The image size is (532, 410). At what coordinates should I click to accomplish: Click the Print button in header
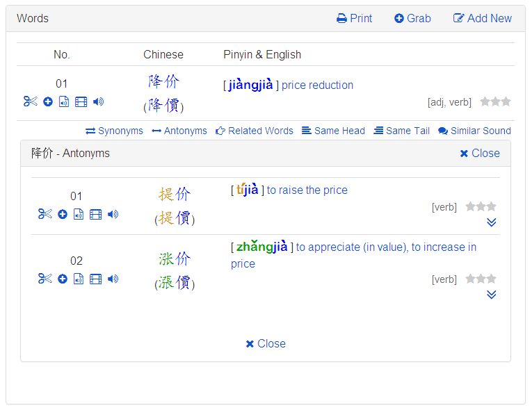(355, 19)
